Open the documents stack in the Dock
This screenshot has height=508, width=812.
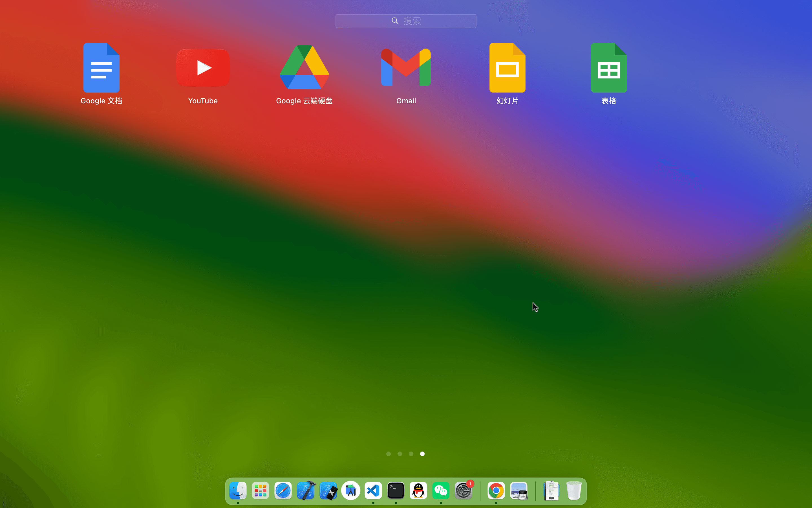[551, 491]
